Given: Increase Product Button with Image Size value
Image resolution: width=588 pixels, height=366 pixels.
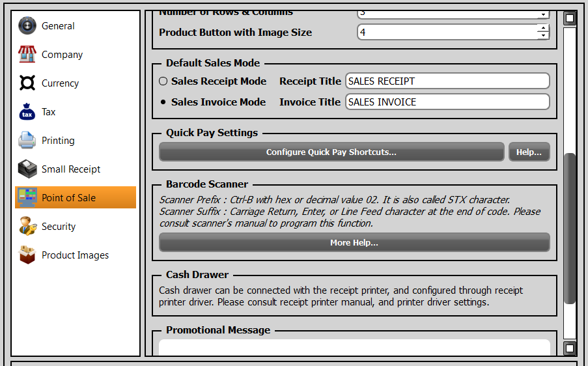Looking at the screenshot, I should (543, 28).
